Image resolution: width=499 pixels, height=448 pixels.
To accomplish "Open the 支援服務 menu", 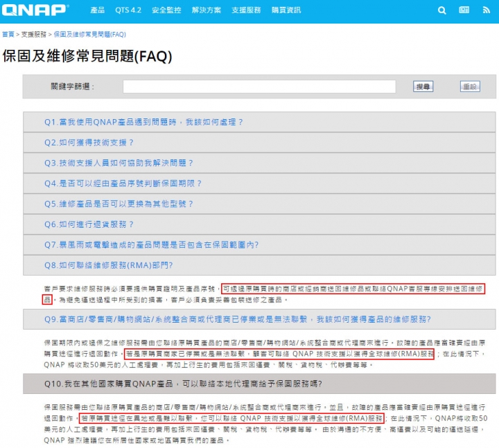I will click(246, 10).
